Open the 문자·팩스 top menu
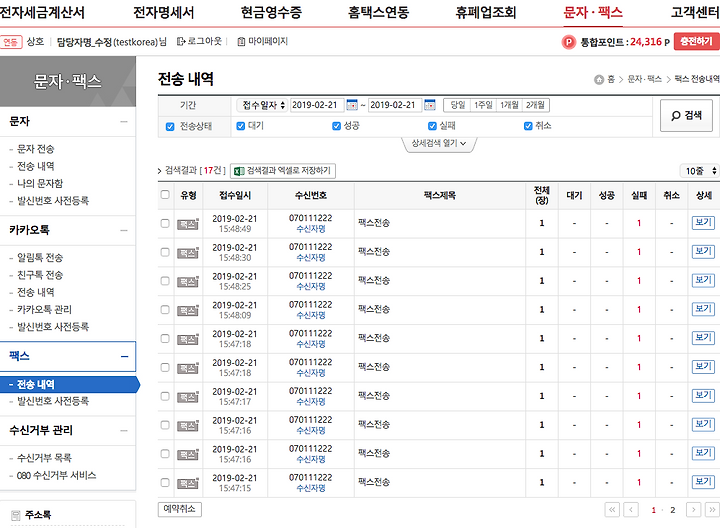This screenshot has height=528, width=720. click(x=593, y=12)
